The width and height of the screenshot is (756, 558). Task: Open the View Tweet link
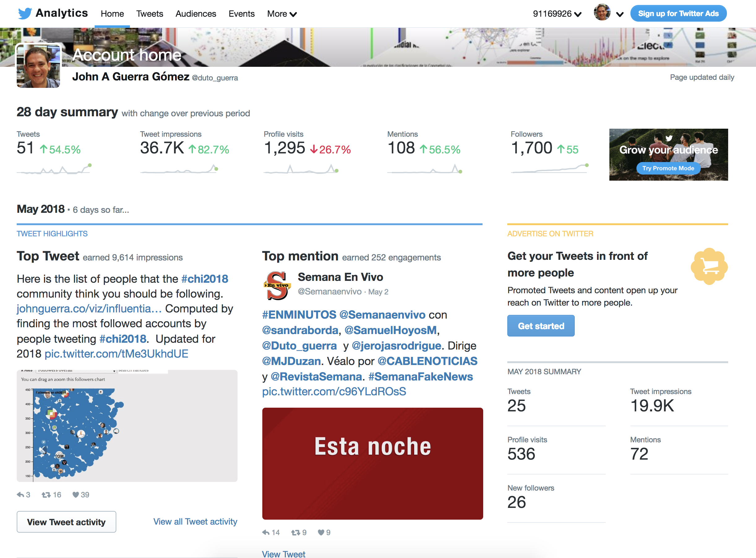pos(284,554)
